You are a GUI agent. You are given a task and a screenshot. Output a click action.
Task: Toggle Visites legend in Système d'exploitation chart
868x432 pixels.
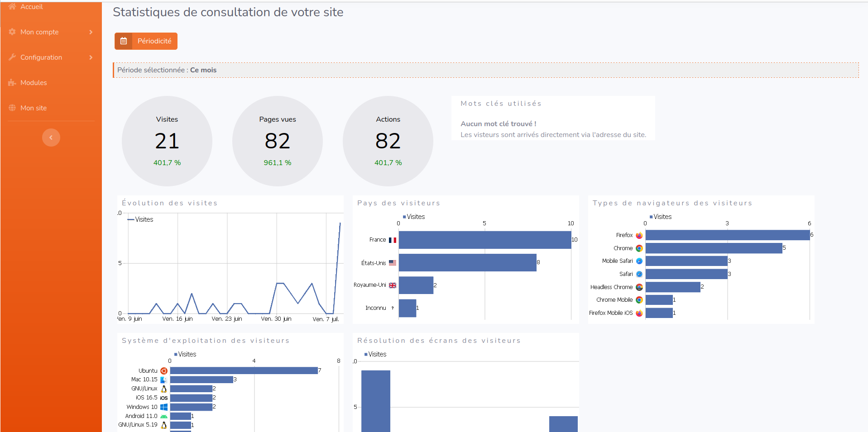click(x=185, y=354)
